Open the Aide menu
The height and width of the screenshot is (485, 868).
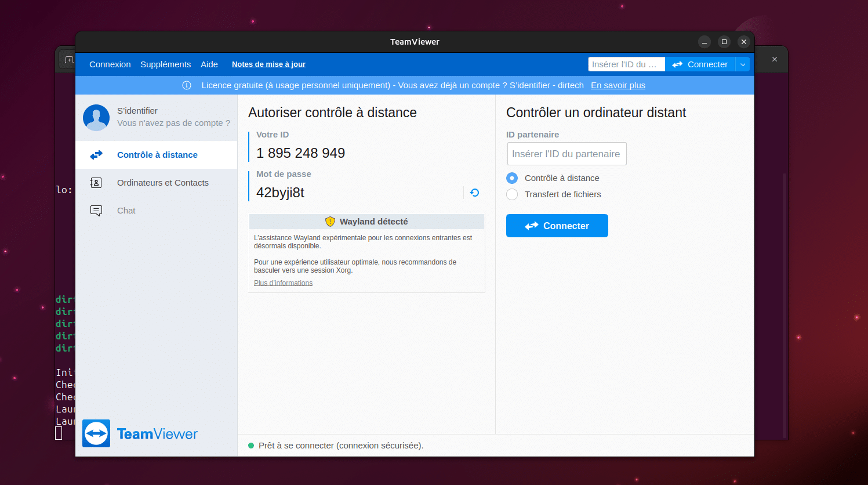[209, 64]
